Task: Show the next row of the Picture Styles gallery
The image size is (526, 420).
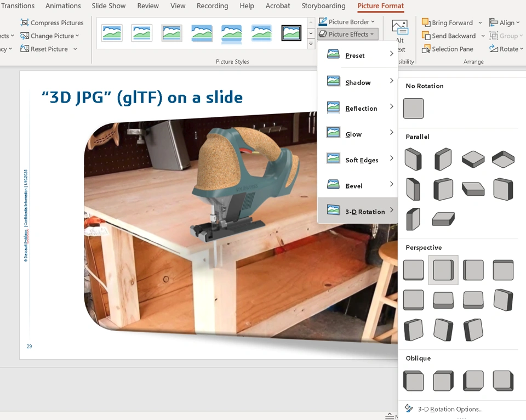Action: 311,33
